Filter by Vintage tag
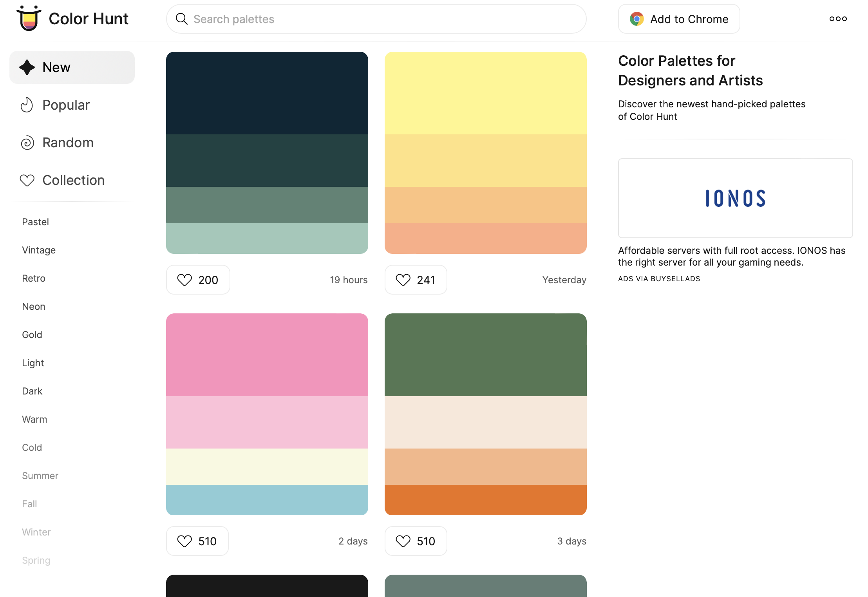This screenshot has width=868, height=597. click(x=39, y=250)
